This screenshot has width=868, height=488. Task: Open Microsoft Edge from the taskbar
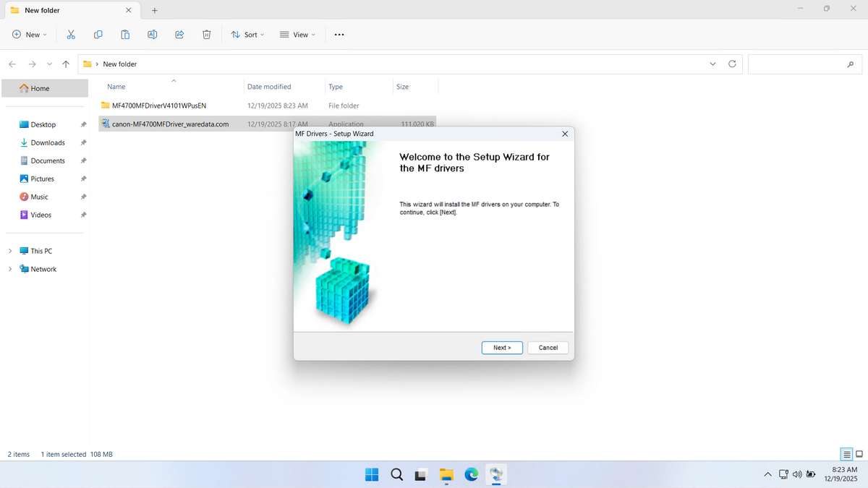(472, 474)
